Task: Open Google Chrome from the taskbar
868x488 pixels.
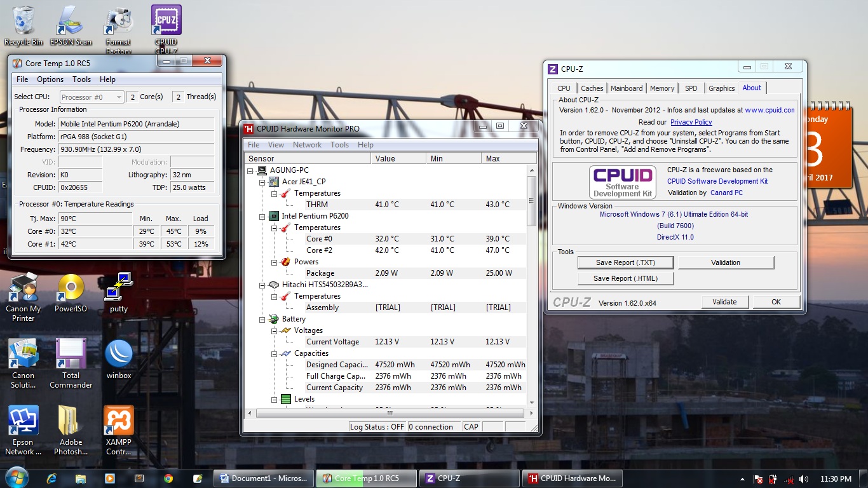Action: [x=168, y=478]
